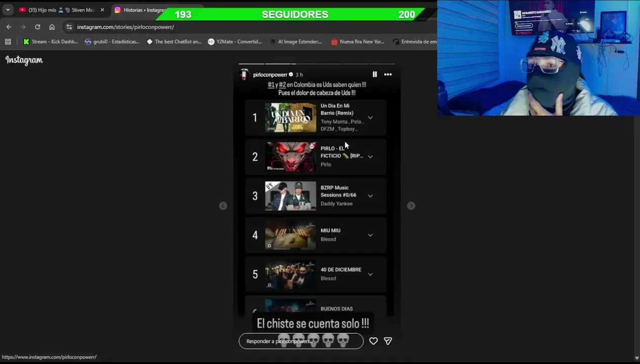Click Daddy Yankee artist text

(x=337, y=204)
